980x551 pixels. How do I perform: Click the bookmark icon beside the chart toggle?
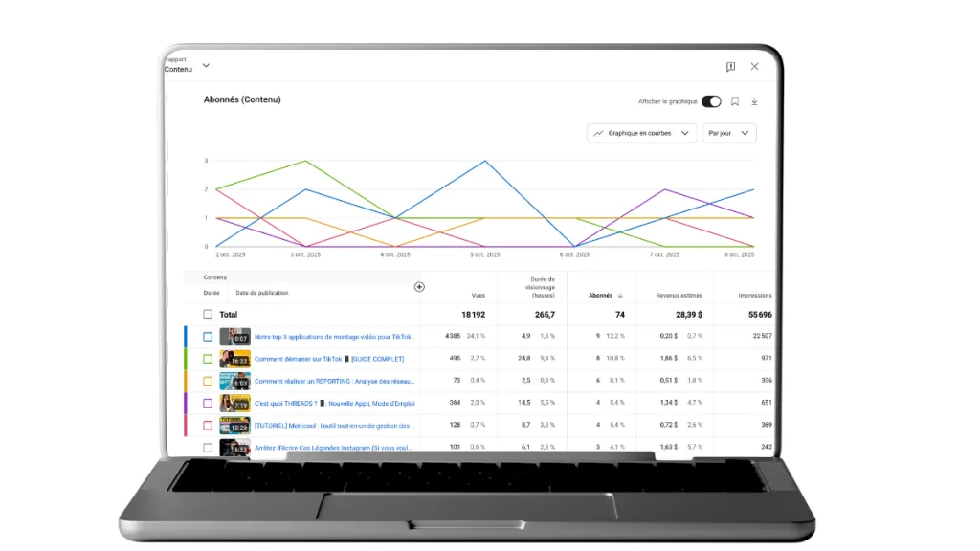click(735, 101)
